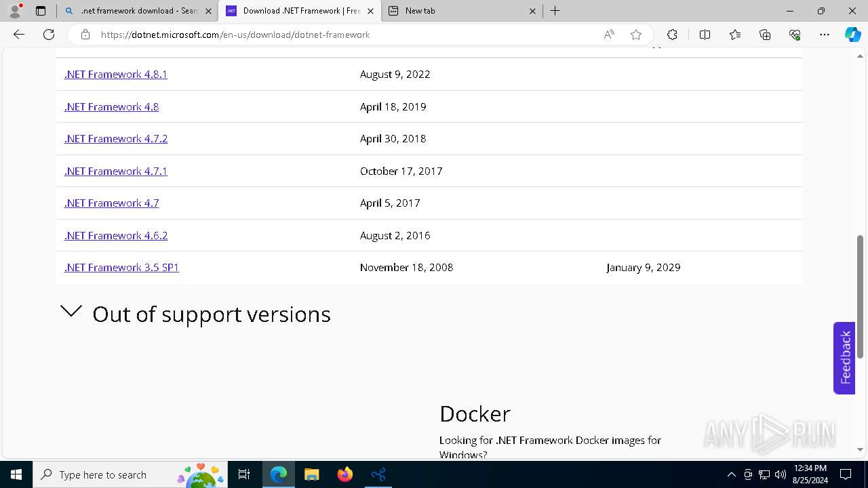Select the January 9, 2029 end-of-support date
Viewport: 868px width, 488px height.
644,268
